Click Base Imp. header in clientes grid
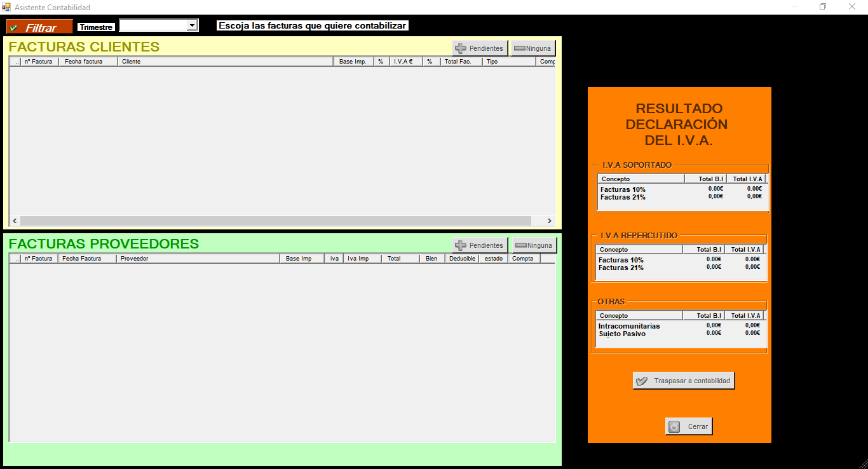Viewport: 868px width, 469px height. pyautogui.click(x=353, y=62)
